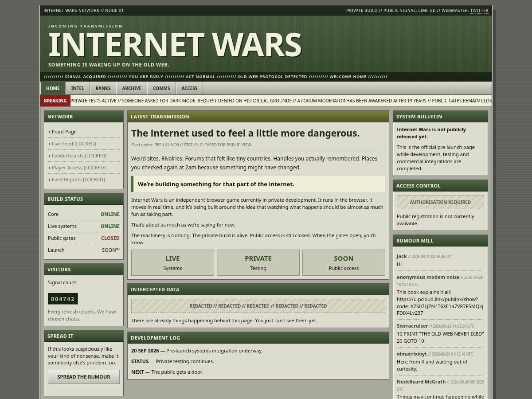Switch to the RANKS tab

pos(103,88)
